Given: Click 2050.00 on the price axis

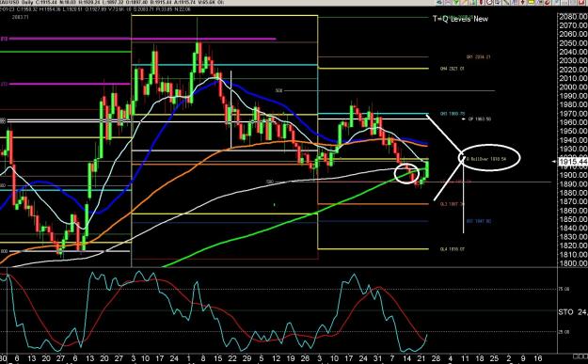Looking at the screenshot, I should click(x=573, y=43).
